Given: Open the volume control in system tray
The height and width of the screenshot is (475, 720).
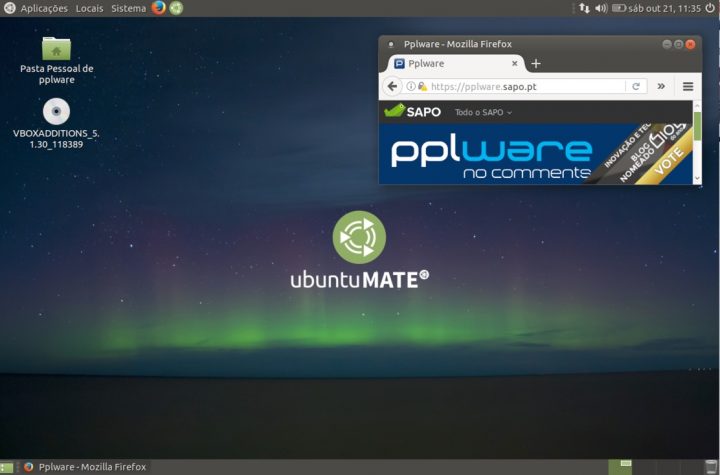Looking at the screenshot, I should coord(601,8).
